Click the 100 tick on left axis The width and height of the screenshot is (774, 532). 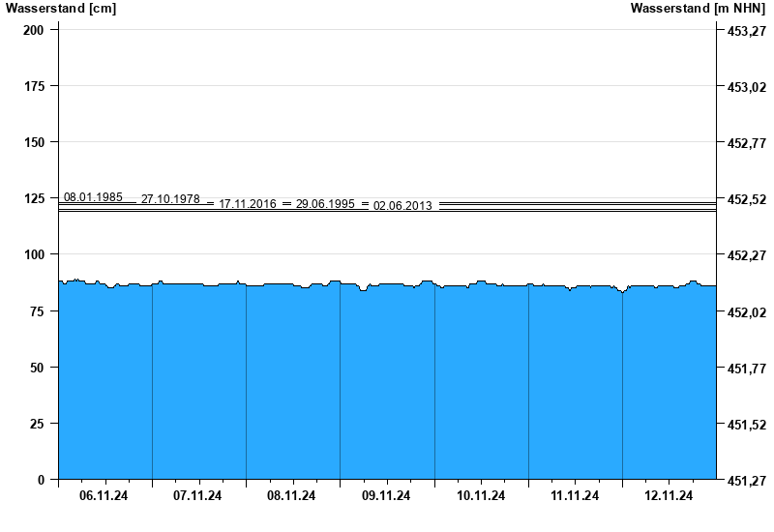pos(34,254)
